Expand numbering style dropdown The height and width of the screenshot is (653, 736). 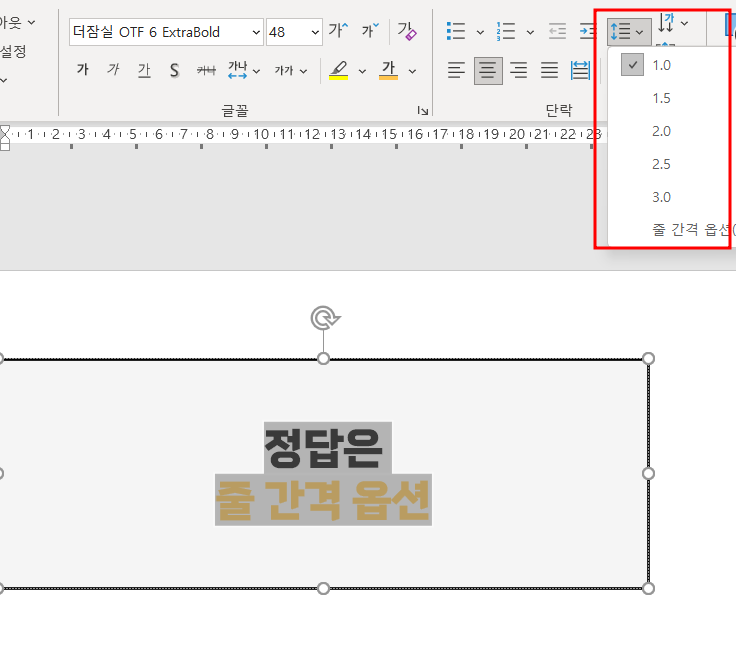click(x=530, y=32)
